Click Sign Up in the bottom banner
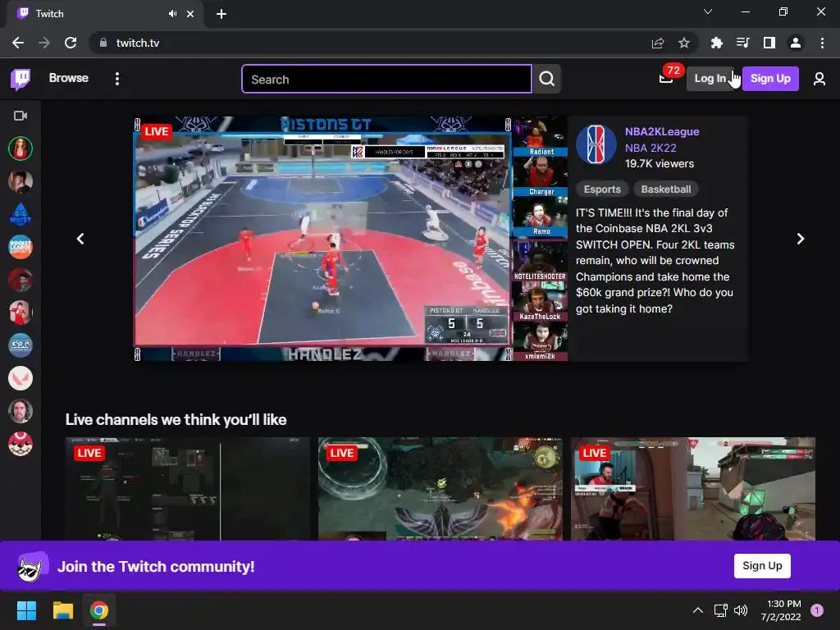This screenshot has height=630, width=840. pos(762,566)
